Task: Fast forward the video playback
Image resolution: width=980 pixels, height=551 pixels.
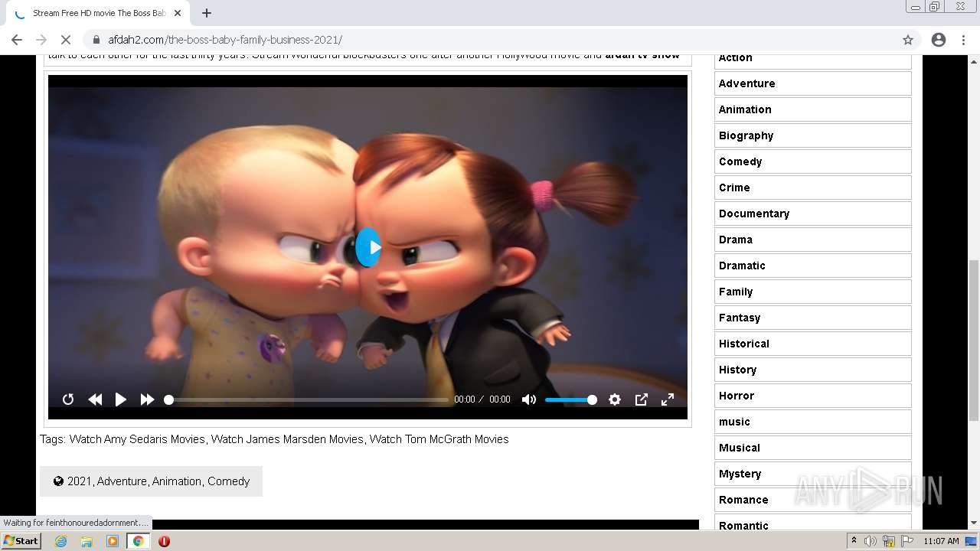Action: [147, 399]
